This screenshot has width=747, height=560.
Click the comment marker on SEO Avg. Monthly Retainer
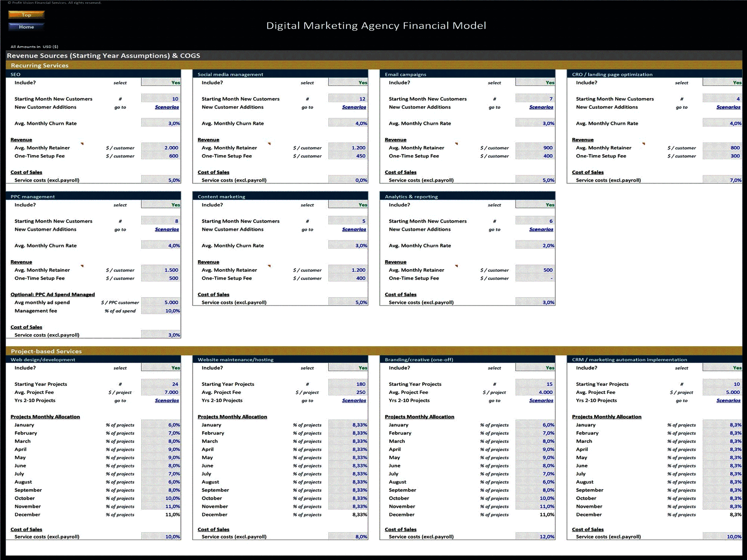coord(82,143)
